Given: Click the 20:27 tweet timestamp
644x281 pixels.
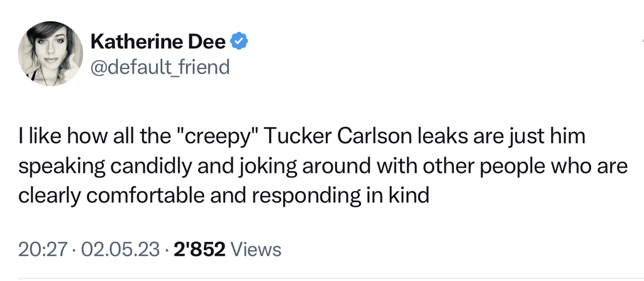Looking at the screenshot, I should [42, 250].
